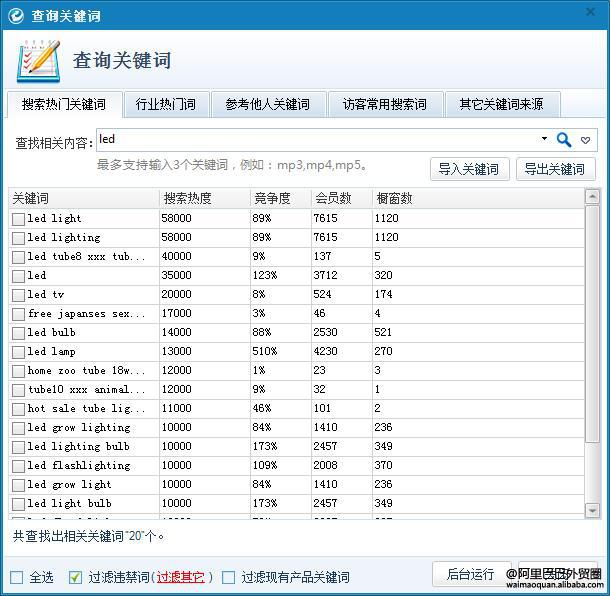Open the 参考他人关键词 tab
The image size is (610, 596).
coord(267,104)
